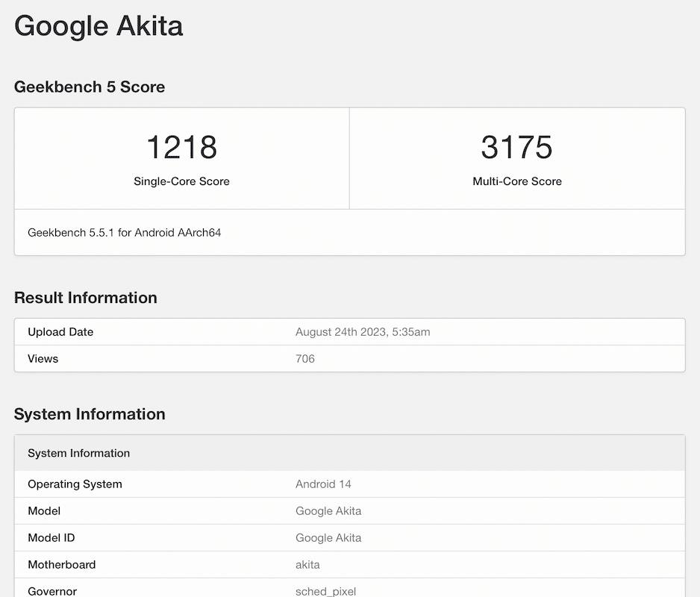Screen dimensions: 700x597
Task: Click the Google Akita page title
Action: click(99, 26)
